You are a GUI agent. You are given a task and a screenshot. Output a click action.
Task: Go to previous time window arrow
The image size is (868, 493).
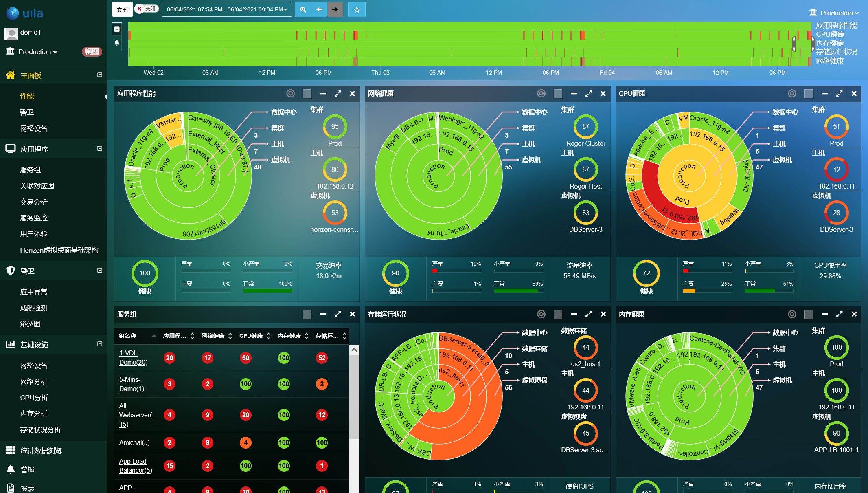(x=319, y=9)
